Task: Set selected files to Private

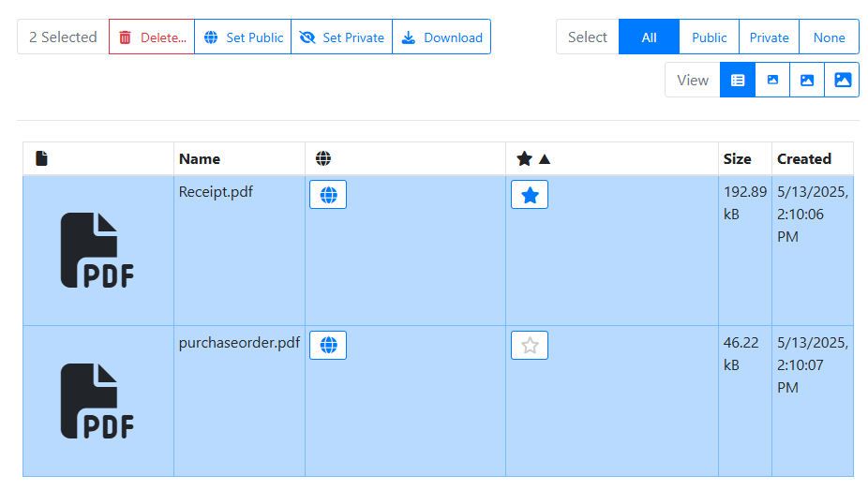Action: pos(341,37)
